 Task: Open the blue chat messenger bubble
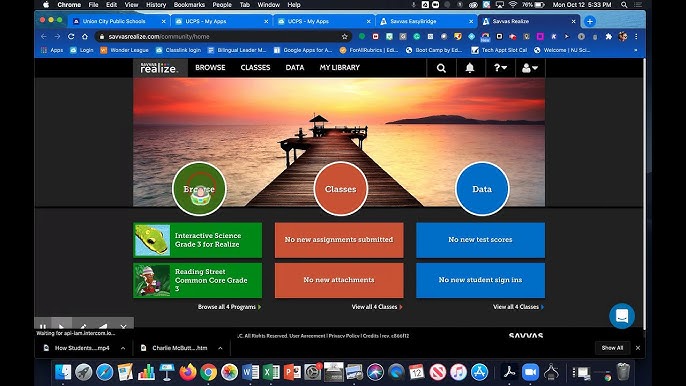click(x=622, y=316)
